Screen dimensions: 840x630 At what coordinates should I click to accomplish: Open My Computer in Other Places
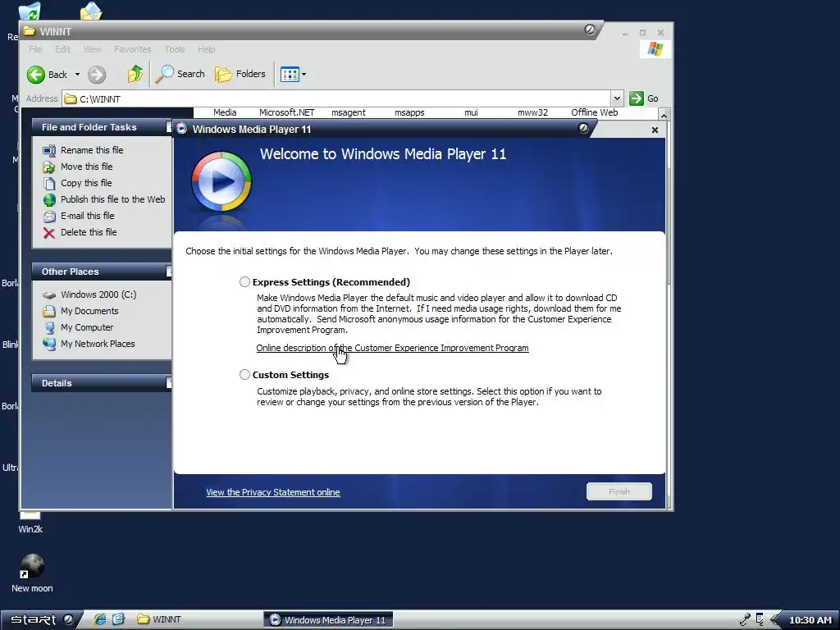[87, 327]
